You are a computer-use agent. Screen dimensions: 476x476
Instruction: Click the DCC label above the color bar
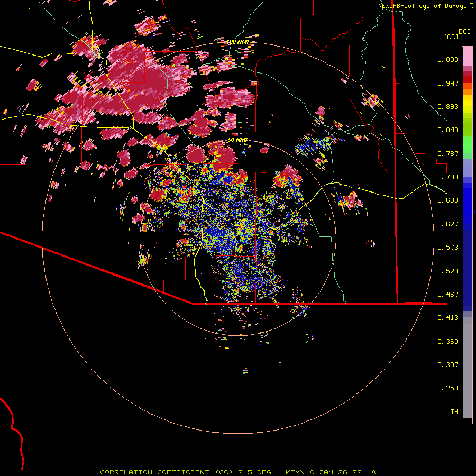(x=465, y=32)
